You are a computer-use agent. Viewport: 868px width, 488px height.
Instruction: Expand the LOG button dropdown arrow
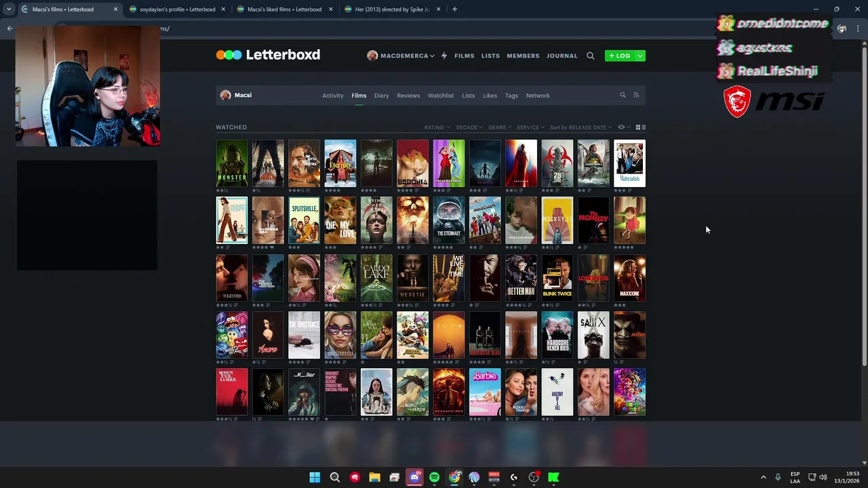point(640,56)
